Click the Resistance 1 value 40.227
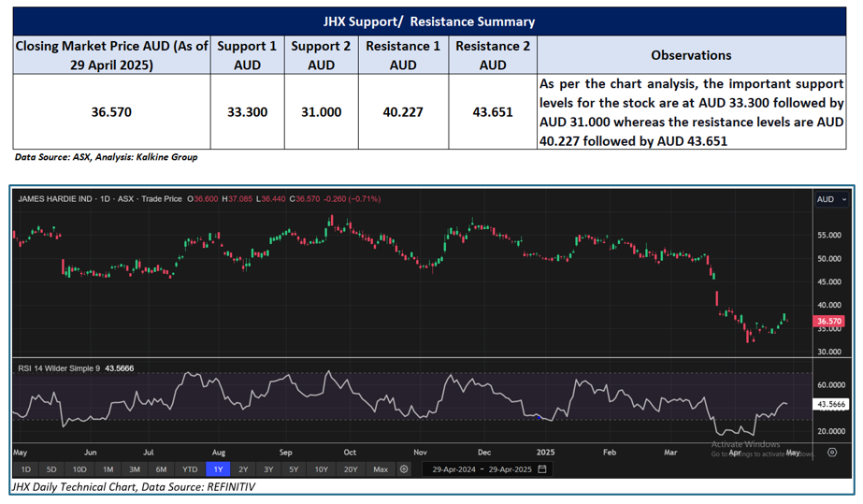 click(403, 111)
